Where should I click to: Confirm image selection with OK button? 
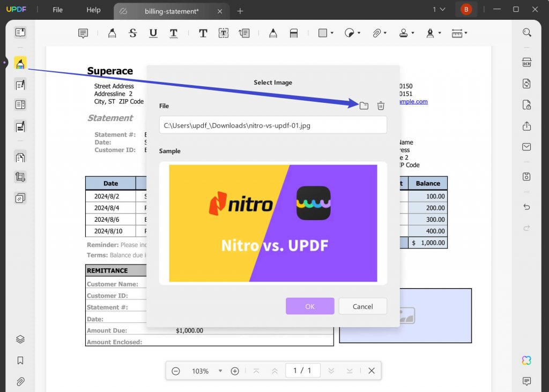tap(310, 306)
